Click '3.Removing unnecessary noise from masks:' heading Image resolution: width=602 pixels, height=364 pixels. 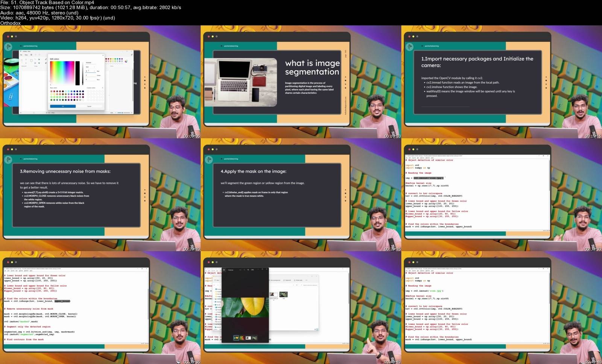65,171
